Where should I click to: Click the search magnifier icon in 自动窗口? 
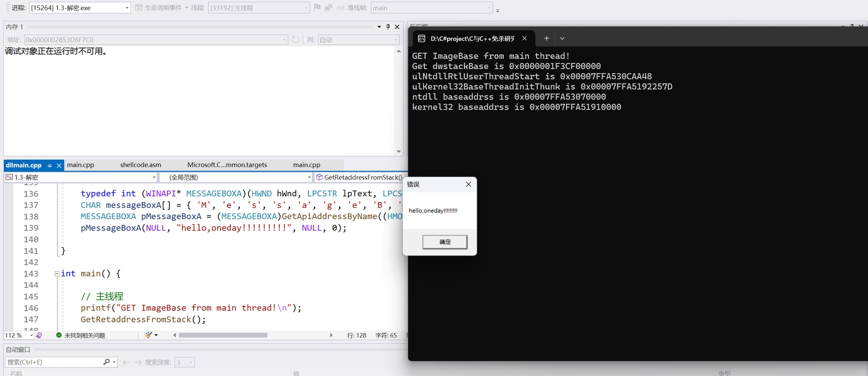pyautogui.click(x=106, y=362)
